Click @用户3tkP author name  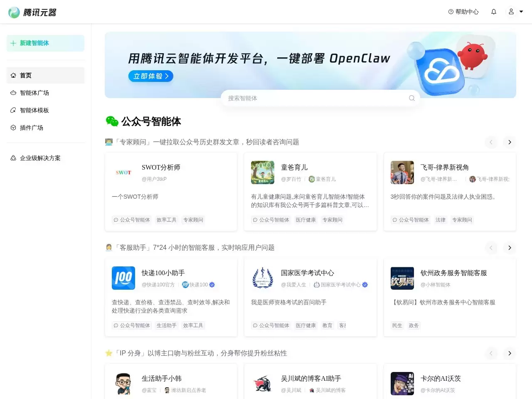pos(154,179)
